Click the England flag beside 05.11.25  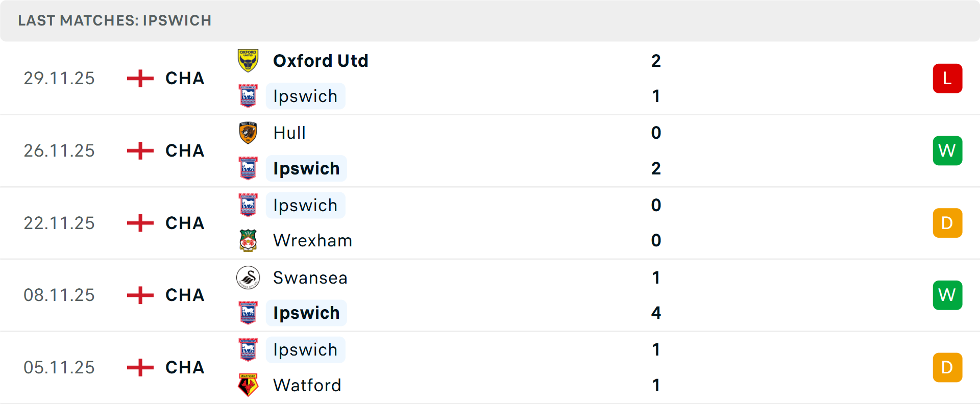point(139,367)
